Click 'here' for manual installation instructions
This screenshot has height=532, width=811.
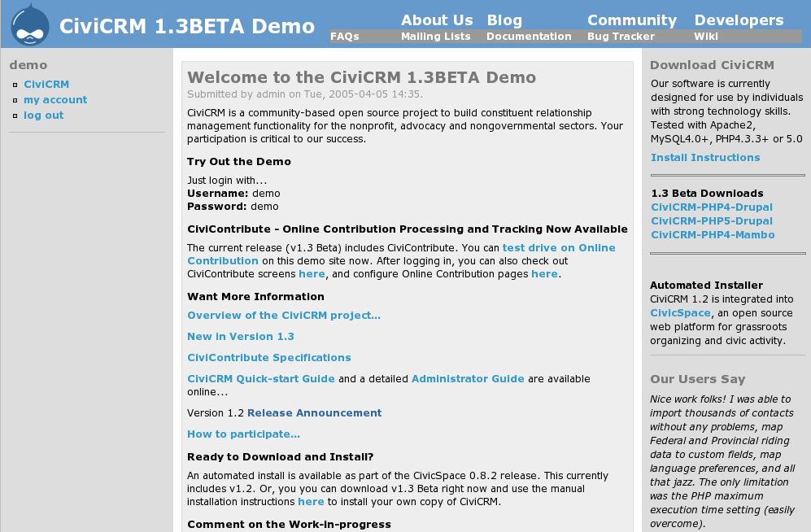coord(311,502)
